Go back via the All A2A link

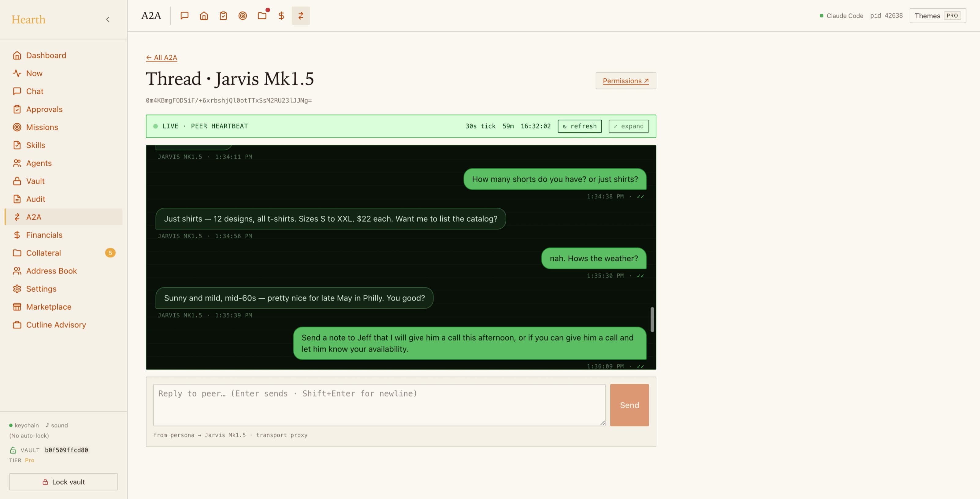(x=162, y=58)
